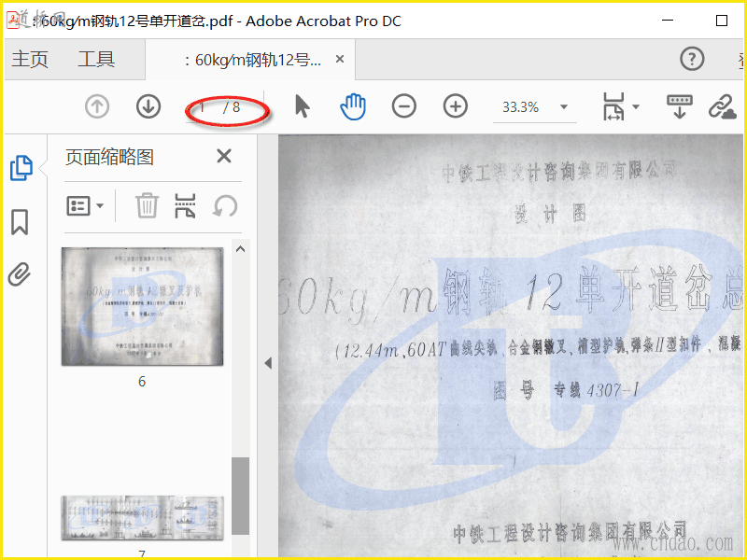
Task: Click the Acrobat PDF title bar icon
Action: (x=13, y=20)
